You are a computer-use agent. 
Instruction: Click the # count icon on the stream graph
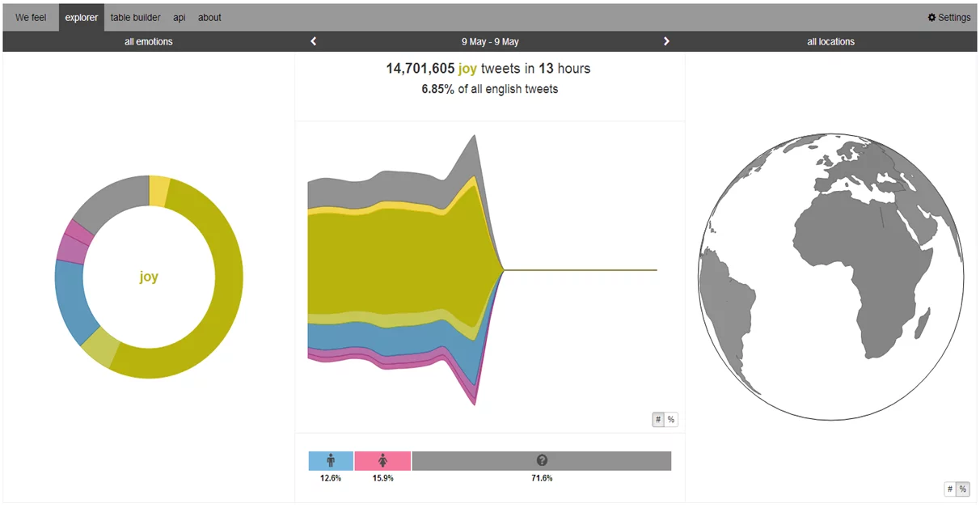[657, 419]
